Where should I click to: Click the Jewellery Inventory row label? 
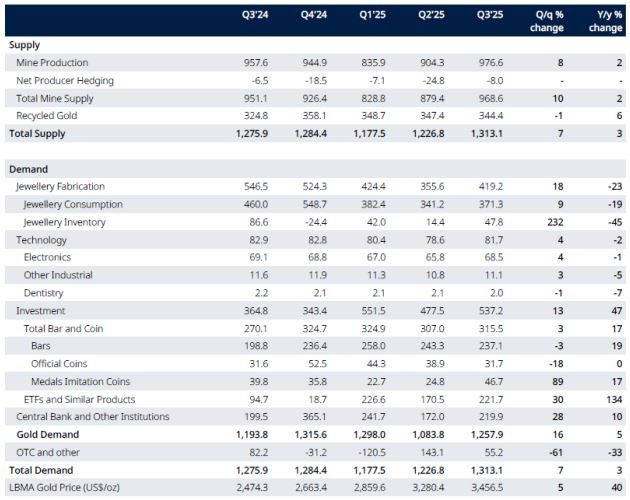(x=65, y=222)
